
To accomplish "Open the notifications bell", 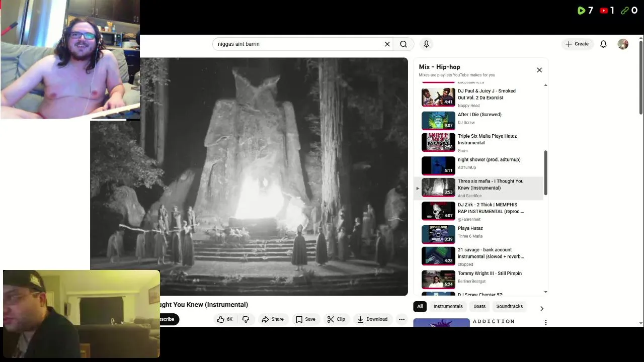I will [603, 44].
